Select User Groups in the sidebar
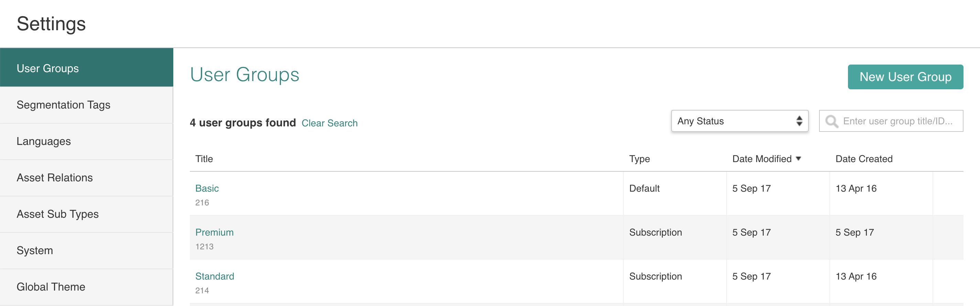This screenshot has height=306, width=980. pos(86,68)
